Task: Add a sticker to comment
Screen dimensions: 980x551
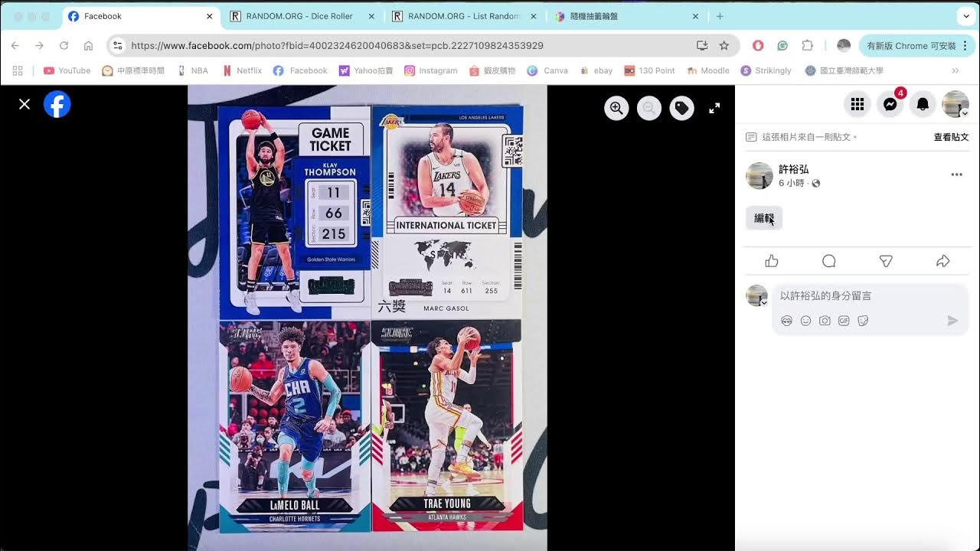Action: (x=863, y=321)
